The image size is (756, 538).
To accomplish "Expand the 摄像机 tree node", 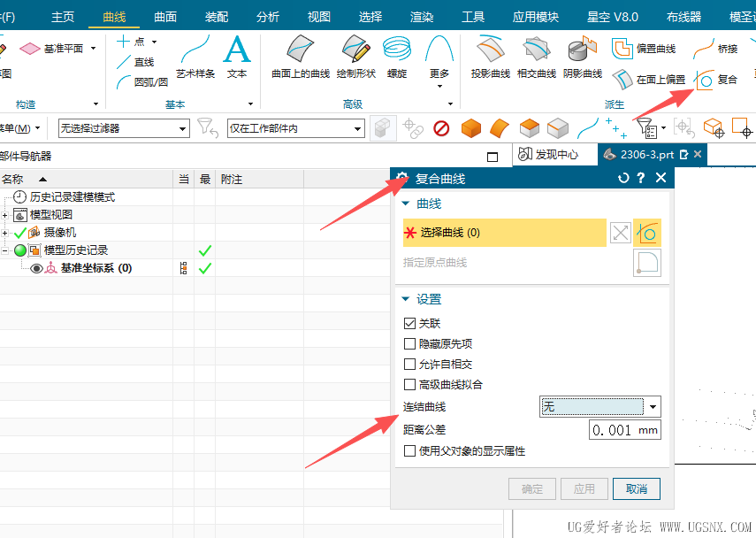I will point(4,233).
